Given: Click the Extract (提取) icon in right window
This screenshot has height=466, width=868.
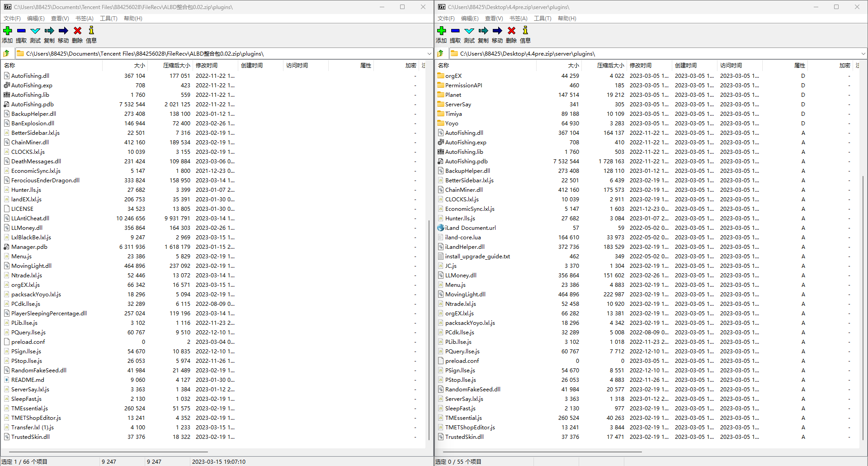Looking at the screenshot, I should click(x=455, y=31).
